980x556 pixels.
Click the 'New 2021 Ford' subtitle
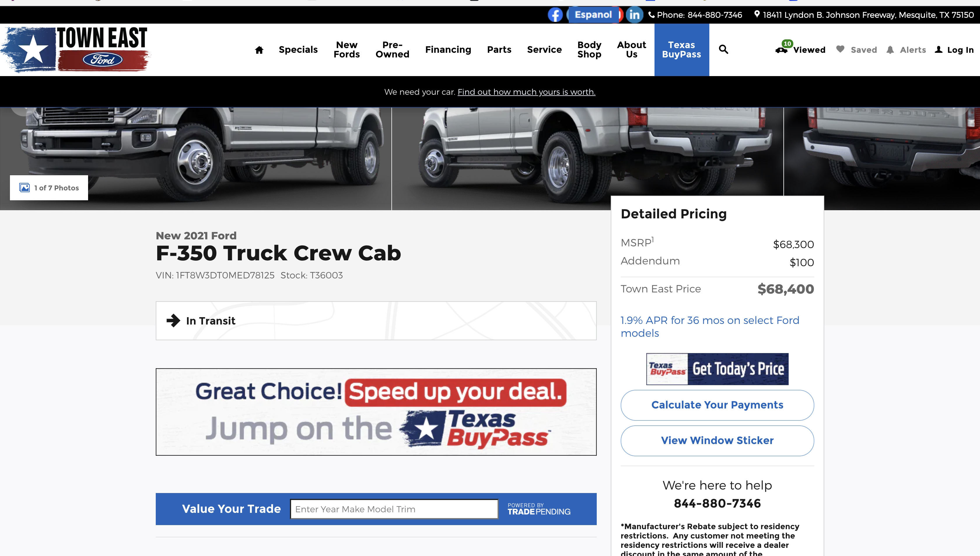196,236
